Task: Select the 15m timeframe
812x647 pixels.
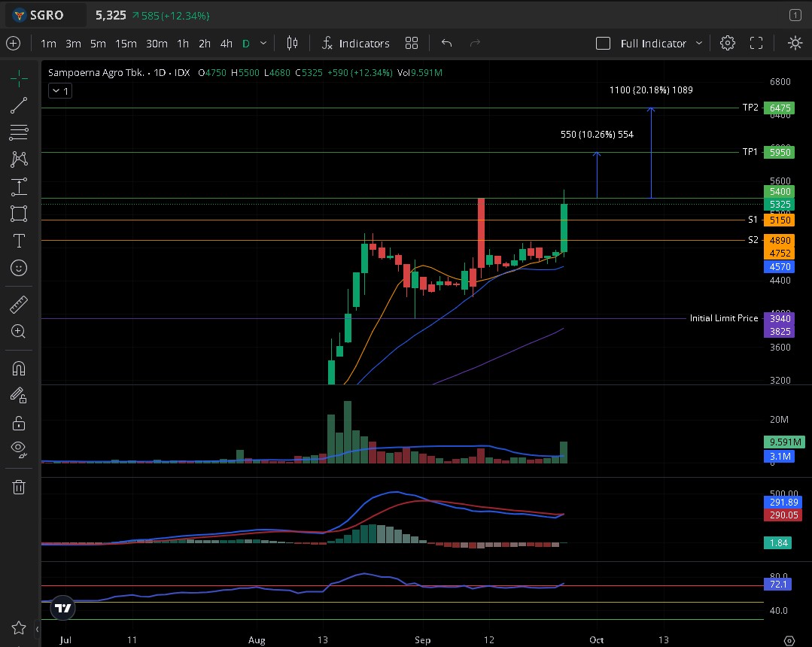Action: tap(126, 44)
